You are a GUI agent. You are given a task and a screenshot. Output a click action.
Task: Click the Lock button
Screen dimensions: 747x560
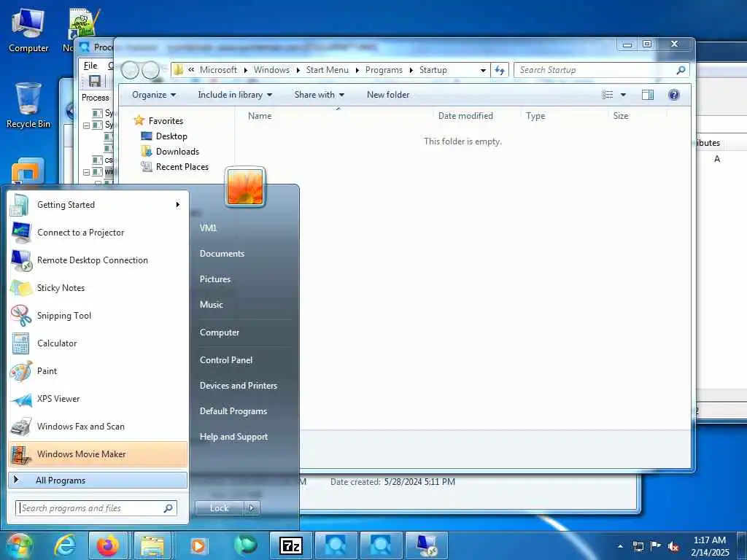[219, 508]
